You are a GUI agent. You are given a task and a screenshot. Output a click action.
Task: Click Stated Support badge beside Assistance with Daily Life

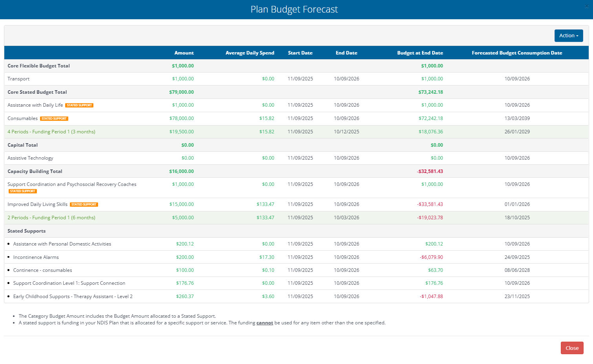click(79, 105)
